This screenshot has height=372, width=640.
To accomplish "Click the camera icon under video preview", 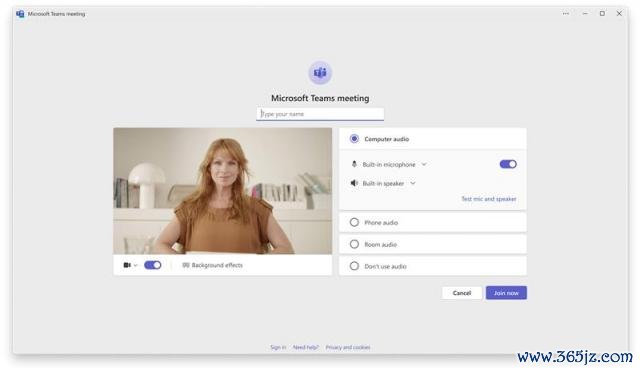I will 127,265.
